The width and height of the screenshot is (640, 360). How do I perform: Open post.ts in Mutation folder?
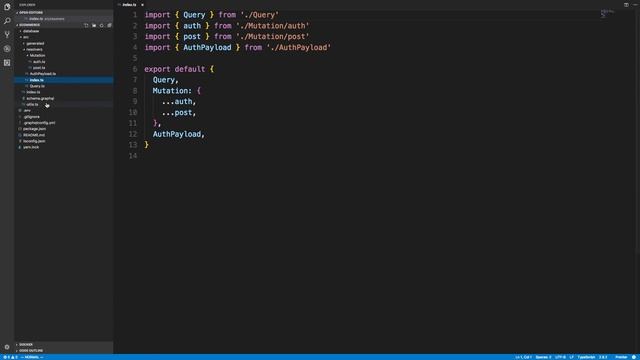[x=39, y=68]
